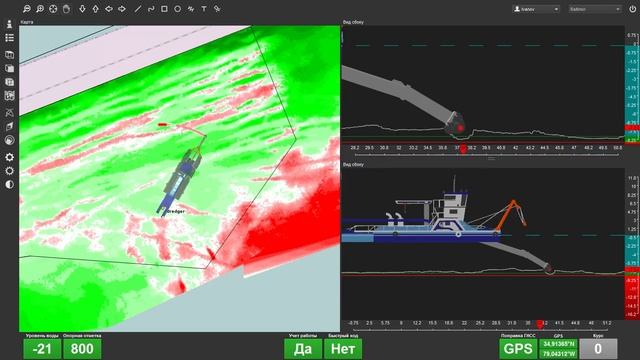The image size is (640, 360).
Task: Open the circular radar icon in sidebar
Action: click(x=9, y=140)
